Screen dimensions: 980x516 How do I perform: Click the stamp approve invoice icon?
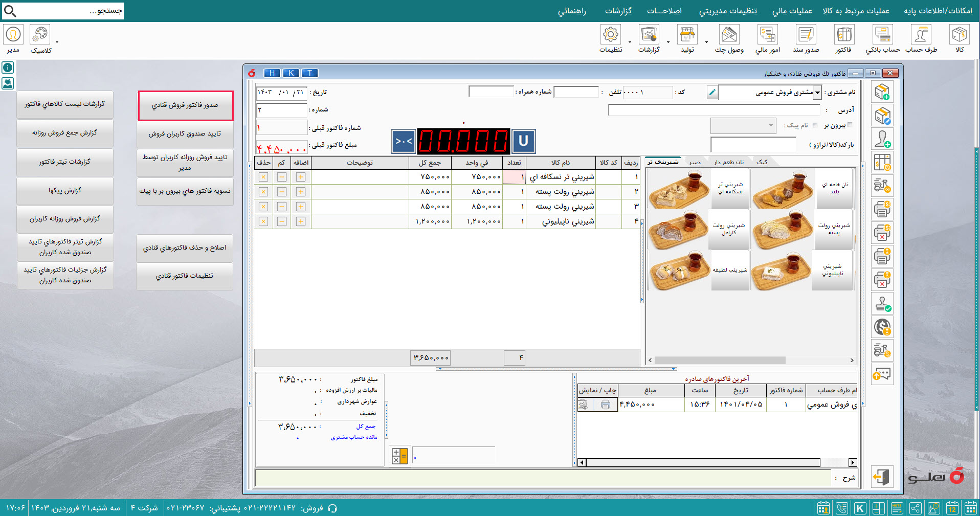882,304
